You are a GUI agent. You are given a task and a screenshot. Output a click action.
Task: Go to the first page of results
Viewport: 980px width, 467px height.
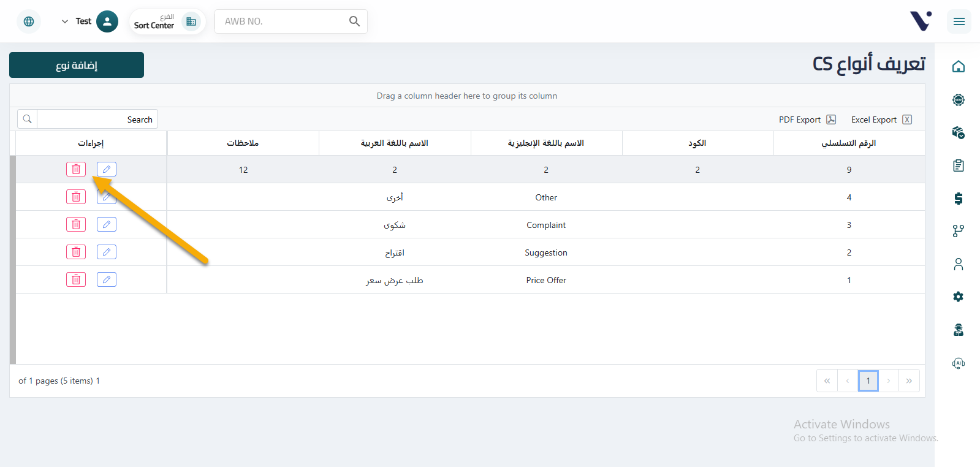[827, 381]
